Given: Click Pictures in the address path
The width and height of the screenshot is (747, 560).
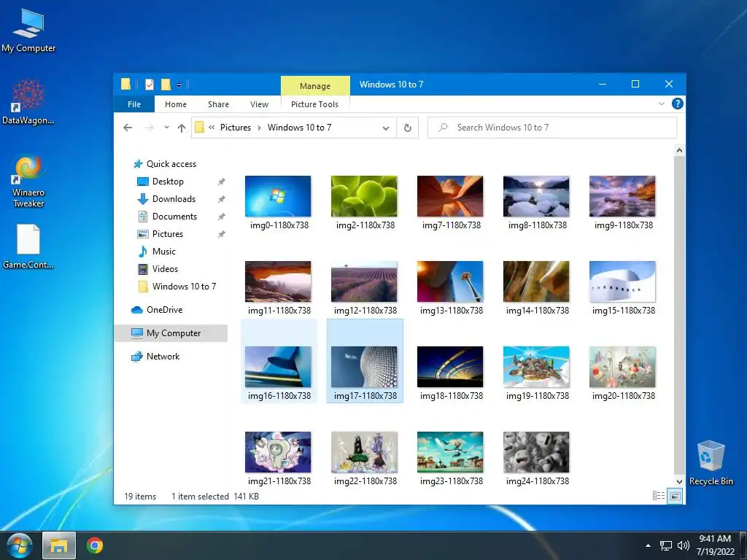Looking at the screenshot, I should 236,128.
